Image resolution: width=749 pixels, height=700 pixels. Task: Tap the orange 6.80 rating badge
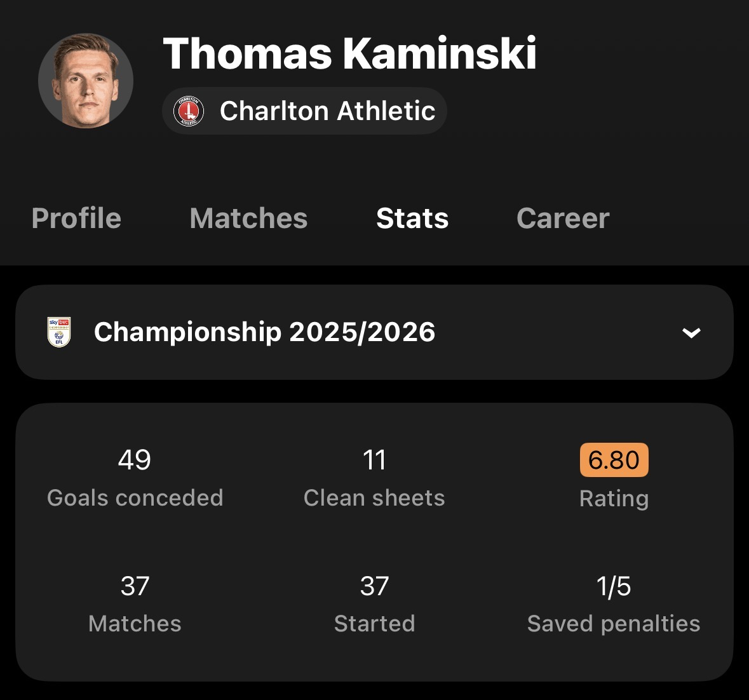tap(614, 460)
